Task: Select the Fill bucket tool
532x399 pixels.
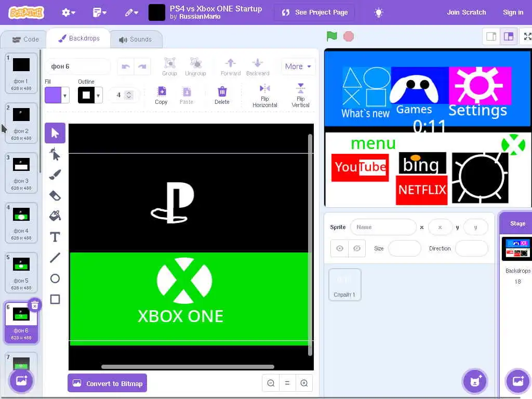Action: (x=55, y=216)
